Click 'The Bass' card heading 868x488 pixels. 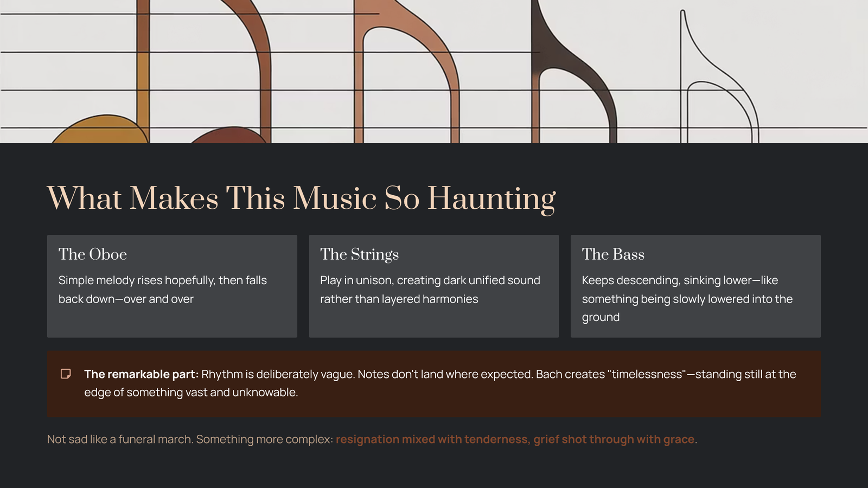(613, 254)
